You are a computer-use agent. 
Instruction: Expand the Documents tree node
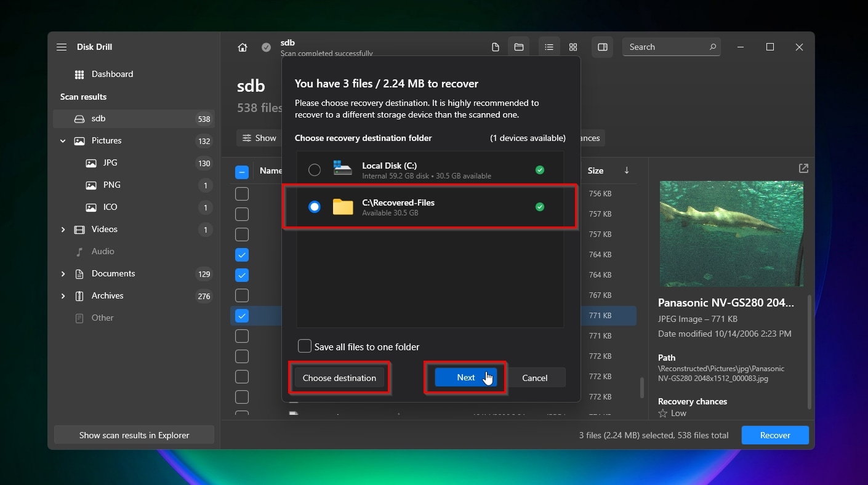(63, 274)
